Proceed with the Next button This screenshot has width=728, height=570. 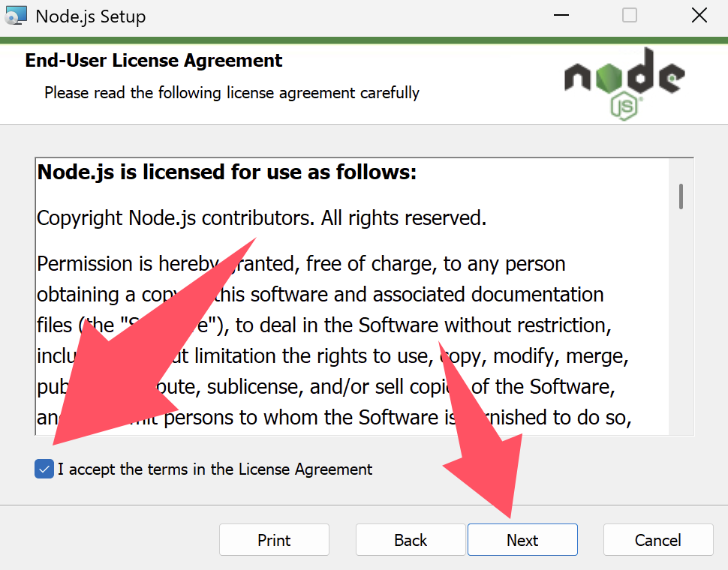coord(522,540)
